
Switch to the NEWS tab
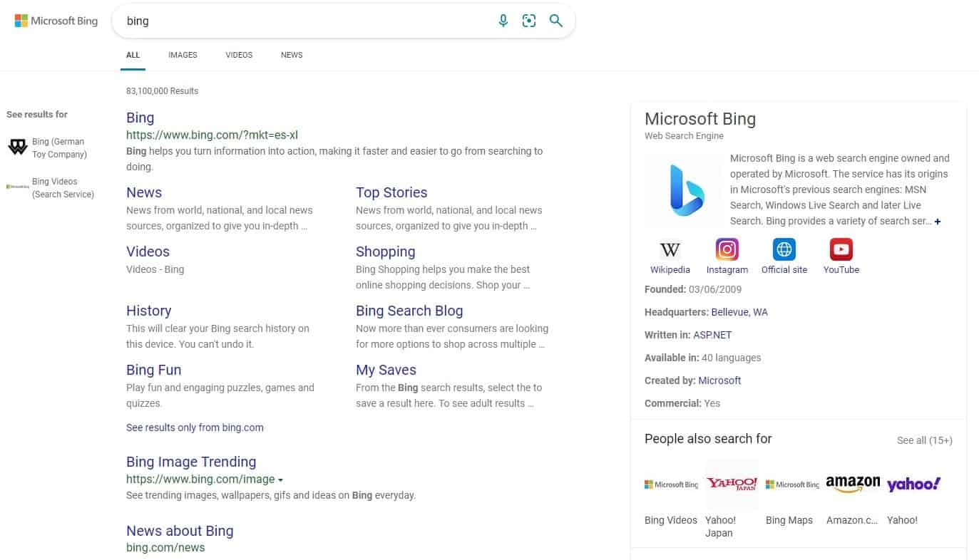(292, 55)
